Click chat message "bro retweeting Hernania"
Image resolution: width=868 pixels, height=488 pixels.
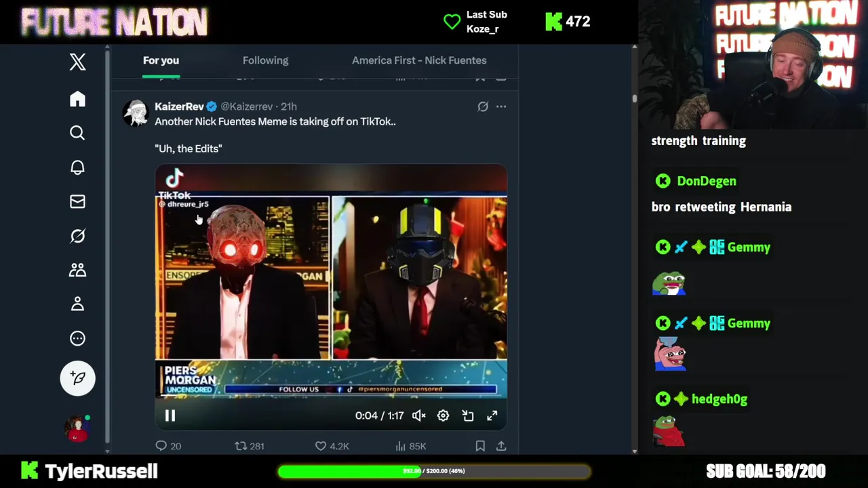[x=722, y=207]
